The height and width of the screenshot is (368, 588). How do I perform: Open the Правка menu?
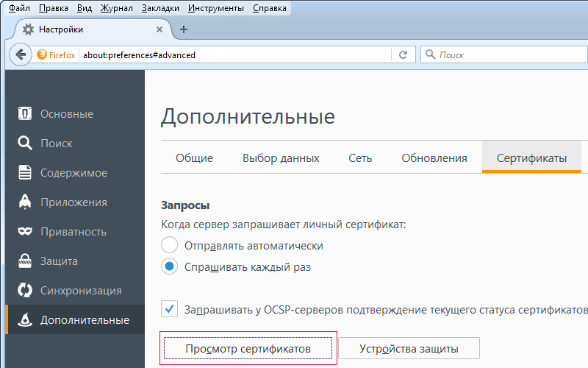pyautogui.click(x=54, y=8)
